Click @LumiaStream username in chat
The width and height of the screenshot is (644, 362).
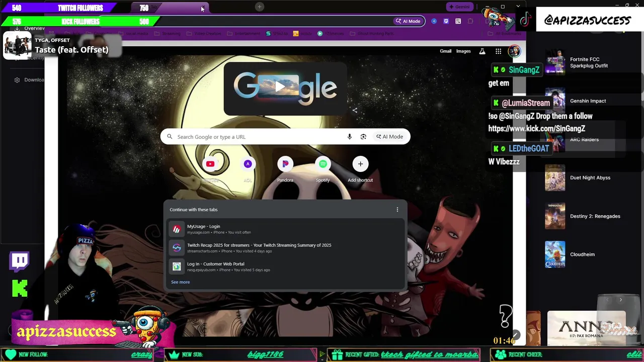click(x=526, y=103)
